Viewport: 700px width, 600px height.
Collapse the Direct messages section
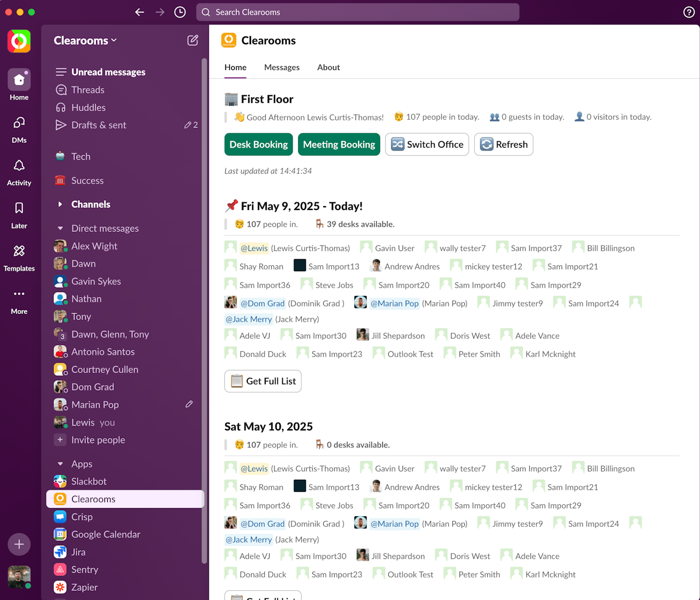point(60,229)
